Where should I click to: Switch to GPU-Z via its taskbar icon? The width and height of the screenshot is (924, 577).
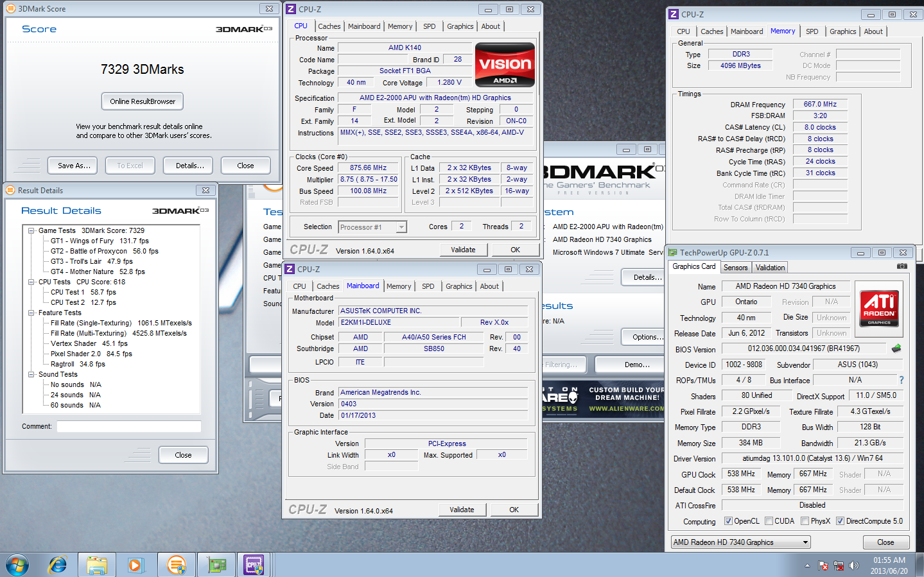(216, 565)
